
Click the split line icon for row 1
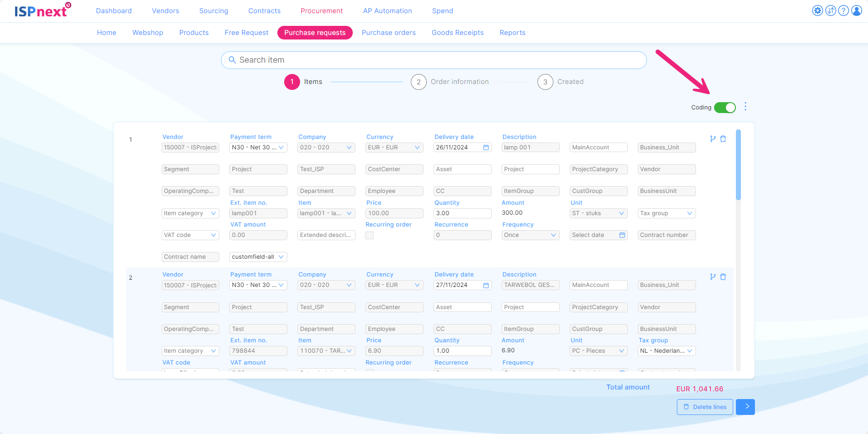tap(713, 139)
